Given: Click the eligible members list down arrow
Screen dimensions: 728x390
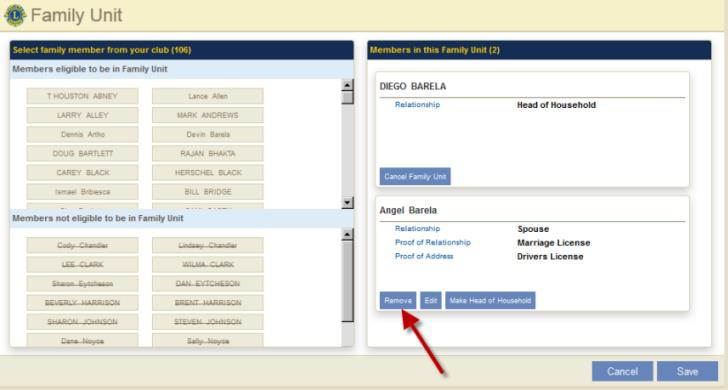Looking at the screenshot, I should point(347,202).
